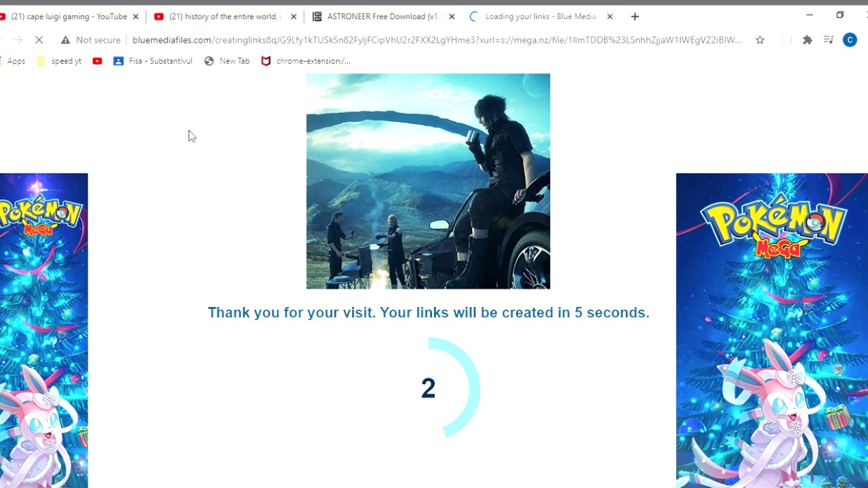This screenshot has height=488, width=868.
Task: Open the YouTube icon bookmark
Action: pos(97,61)
